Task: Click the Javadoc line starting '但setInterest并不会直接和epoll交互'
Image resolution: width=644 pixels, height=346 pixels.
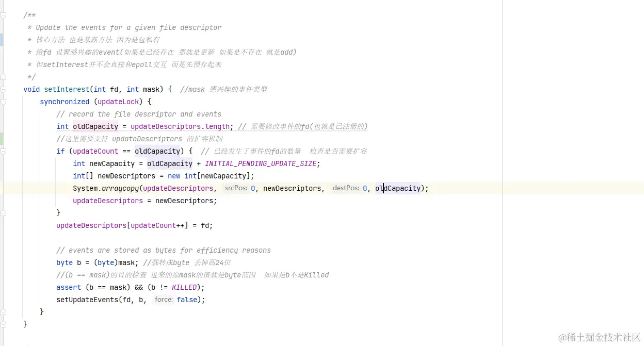Action: pyautogui.click(x=128, y=64)
